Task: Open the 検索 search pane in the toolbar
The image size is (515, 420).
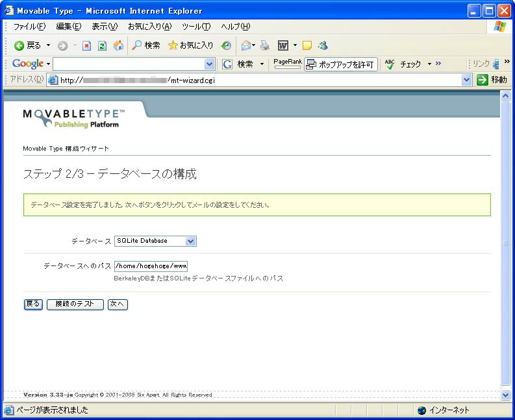Action: pos(146,45)
